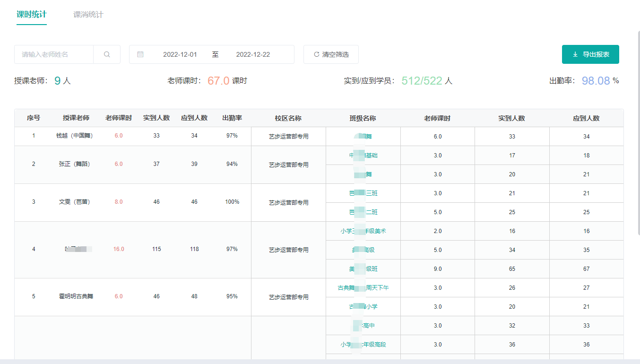Click the 出勤率 column header

[x=233, y=118]
